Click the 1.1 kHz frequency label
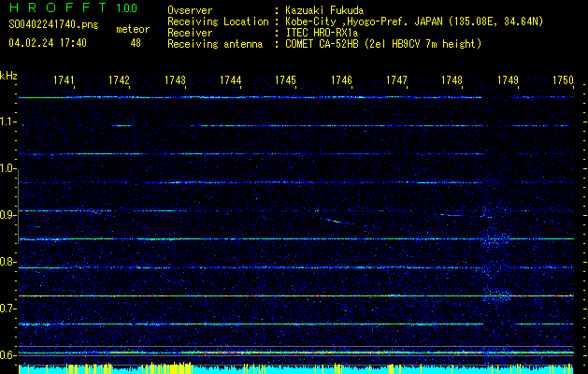 (x=8, y=122)
